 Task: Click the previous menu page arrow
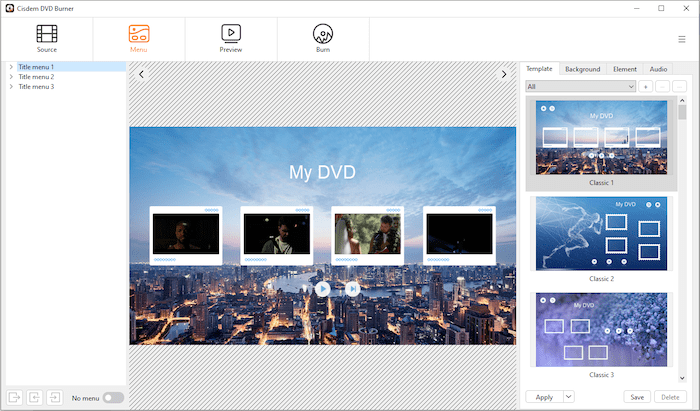click(x=142, y=74)
